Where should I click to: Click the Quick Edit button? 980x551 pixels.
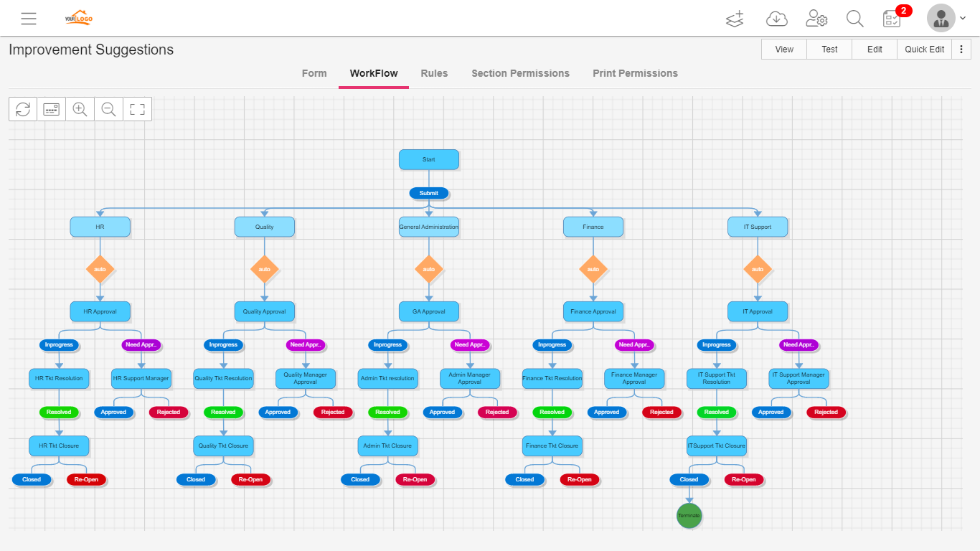click(x=924, y=50)
